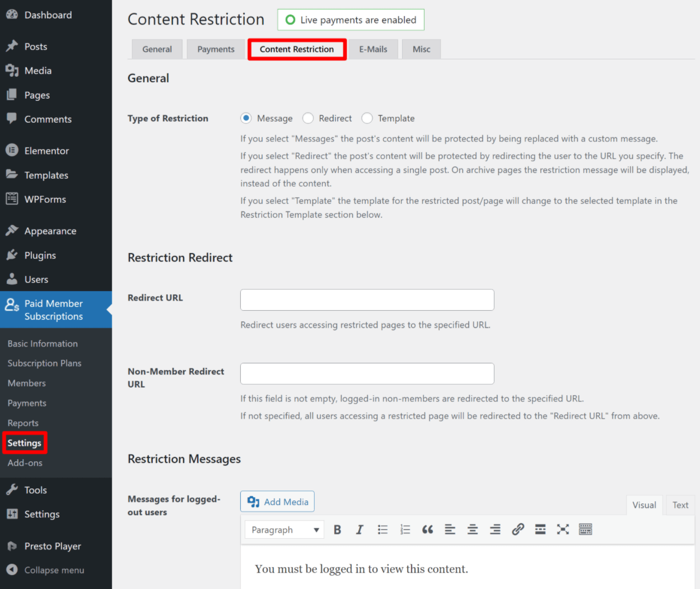
Task: Toggle bold formatting in editor
Action: tap(337, 530)
